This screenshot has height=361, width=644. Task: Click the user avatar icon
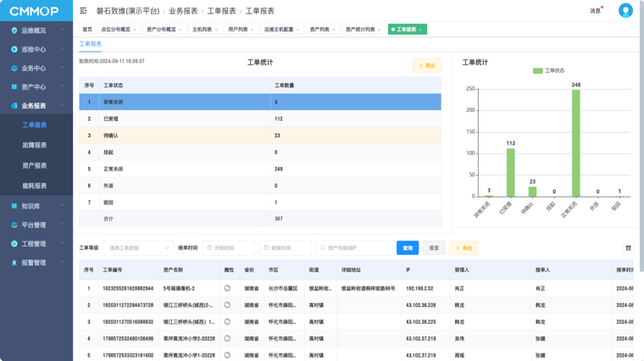[625, 11]
